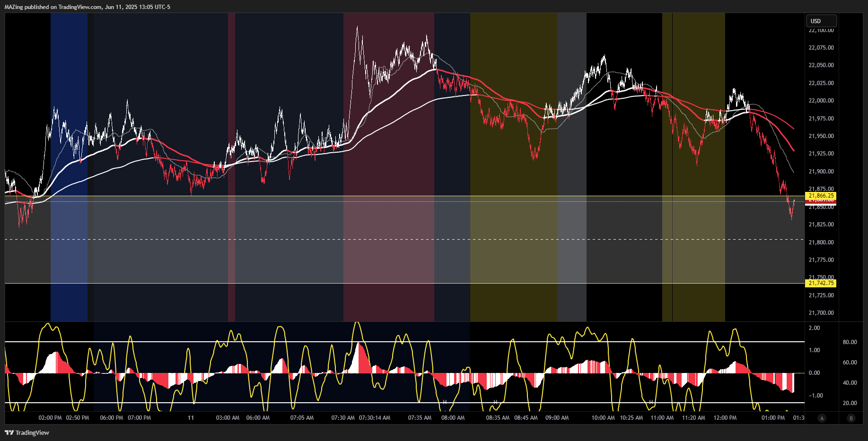Select the 21,742.75 yellow price label
Screen dimensions: 868x441
(x=821, y=283)
